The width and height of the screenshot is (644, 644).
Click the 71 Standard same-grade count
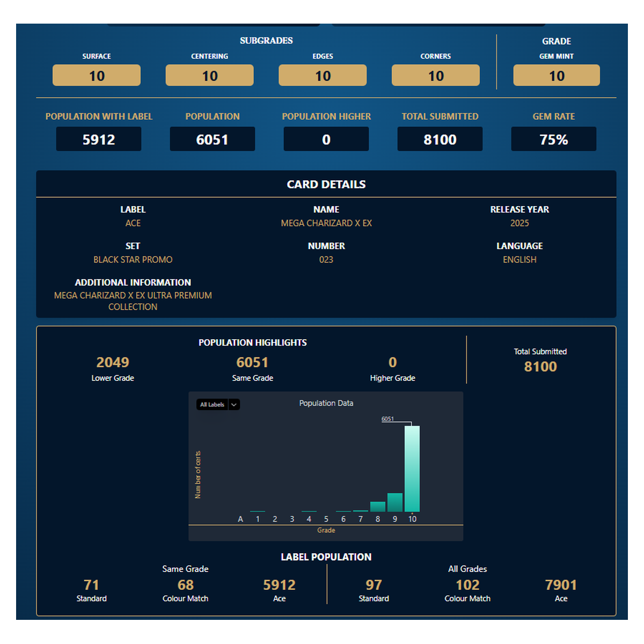pyautogui.click(x=91, y=585)
